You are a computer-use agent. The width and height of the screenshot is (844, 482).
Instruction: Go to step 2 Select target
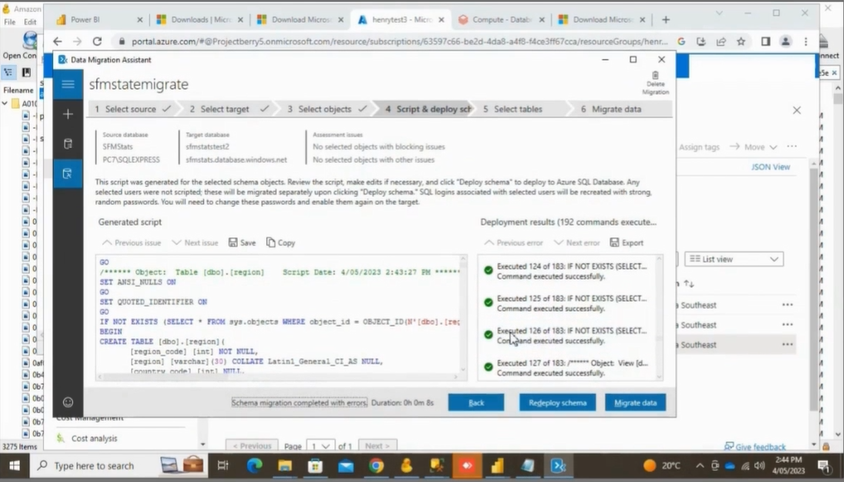click(x=228, y=109)
